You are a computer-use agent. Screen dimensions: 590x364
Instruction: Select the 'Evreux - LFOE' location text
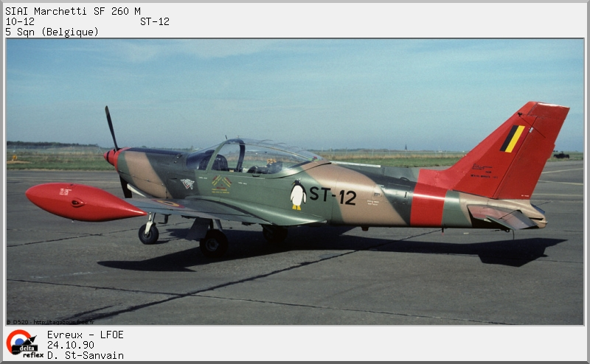coord(85,335)
